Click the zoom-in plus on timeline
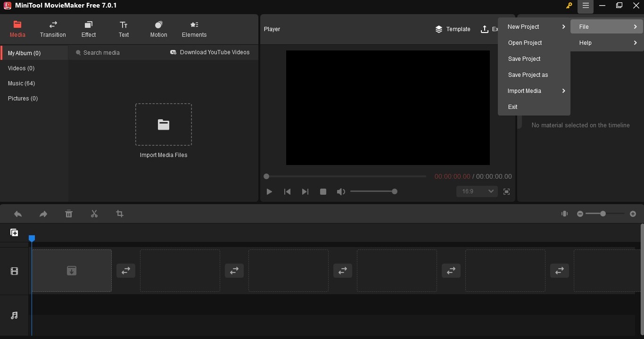This screenshot has width=644, height=339. tap(633, 214)
